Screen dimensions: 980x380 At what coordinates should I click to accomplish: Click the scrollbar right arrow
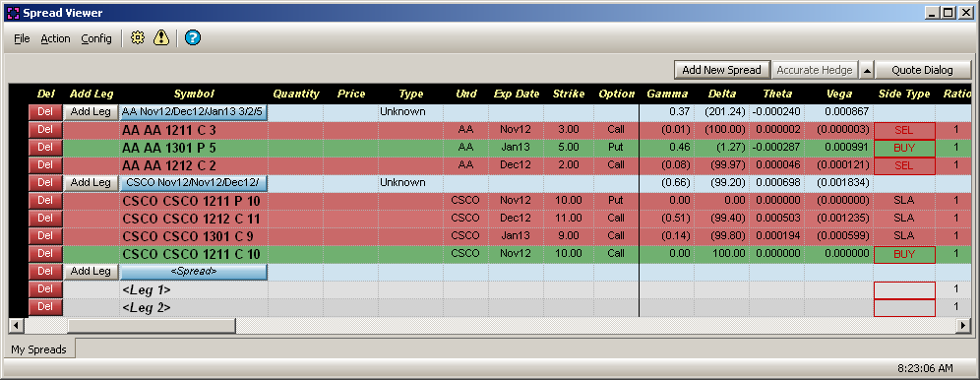tap(965, 325)
